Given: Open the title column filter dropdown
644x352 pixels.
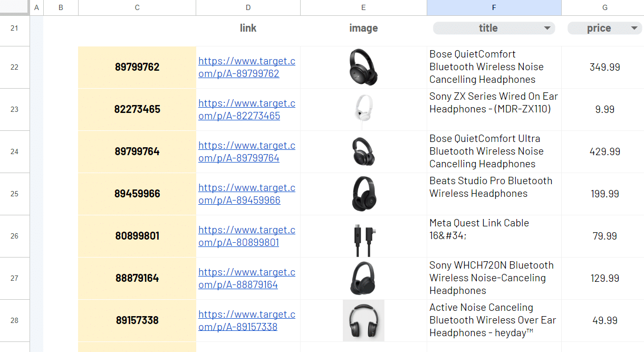Looking at the screenshot, I should (547, 28).
